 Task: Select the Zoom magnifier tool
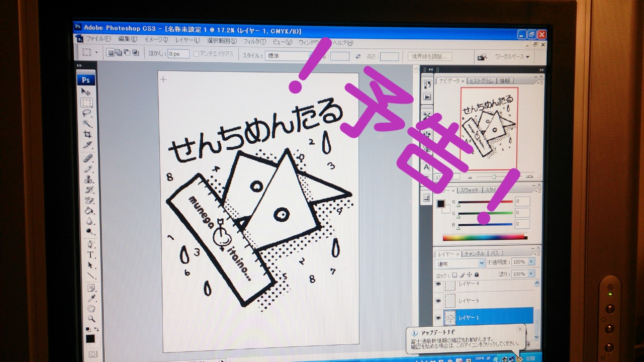click(x=91, y=318)
